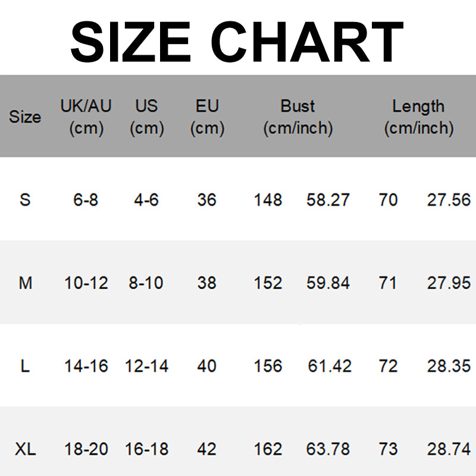
Task: Click the UK/AU (cm) column header
Action: pos(86,117)
